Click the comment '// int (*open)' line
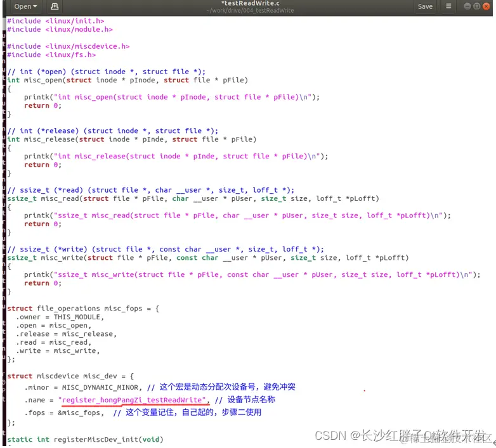 click(107, 72)
